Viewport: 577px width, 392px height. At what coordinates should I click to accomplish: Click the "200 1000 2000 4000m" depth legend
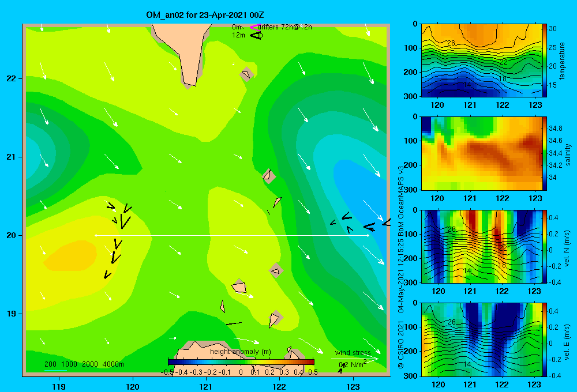tap(84, 364)
